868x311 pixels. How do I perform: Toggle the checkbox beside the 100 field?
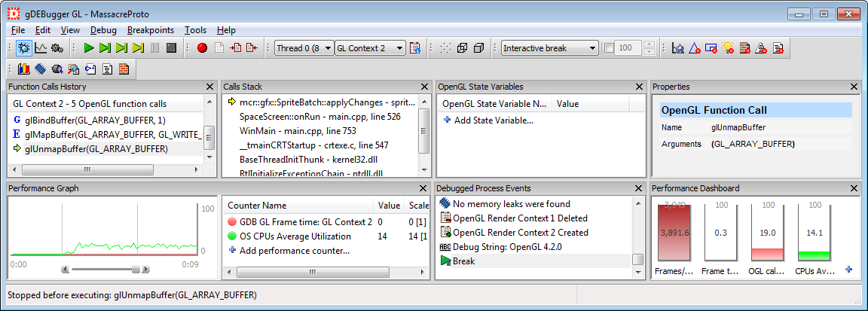(x=609, y=48)
